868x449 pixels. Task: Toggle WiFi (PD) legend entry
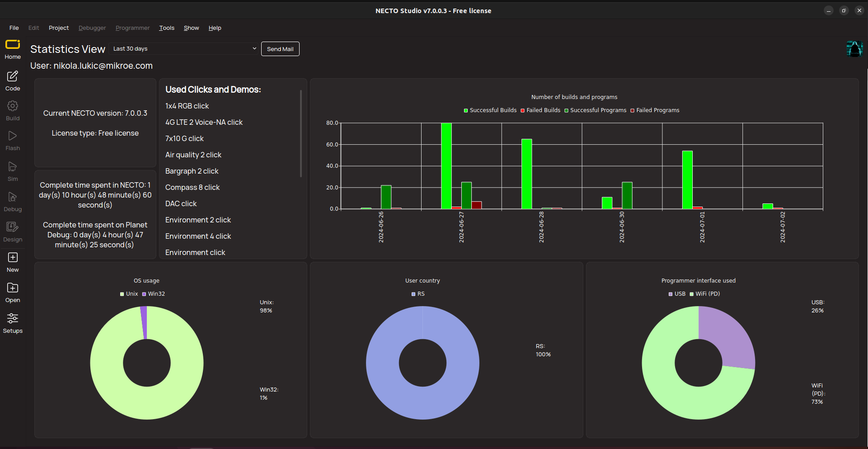704,294
